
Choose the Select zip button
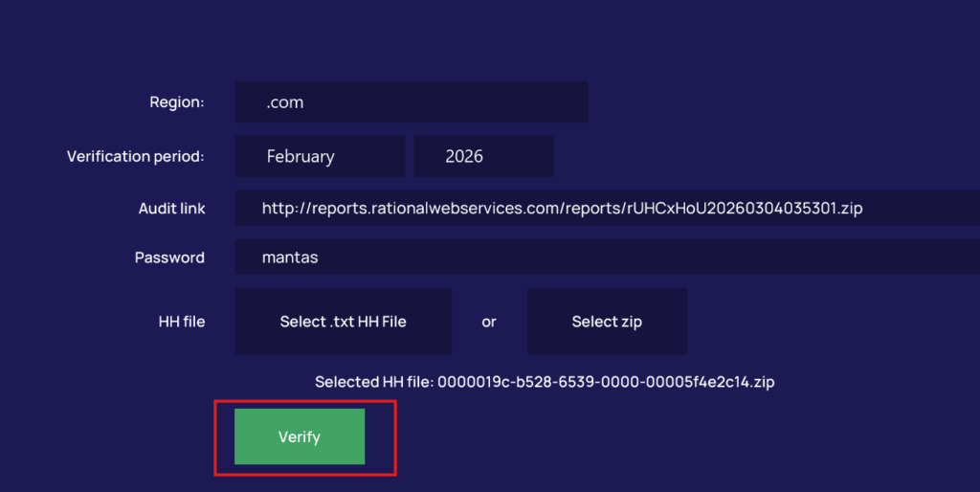[x=607, y=322]
